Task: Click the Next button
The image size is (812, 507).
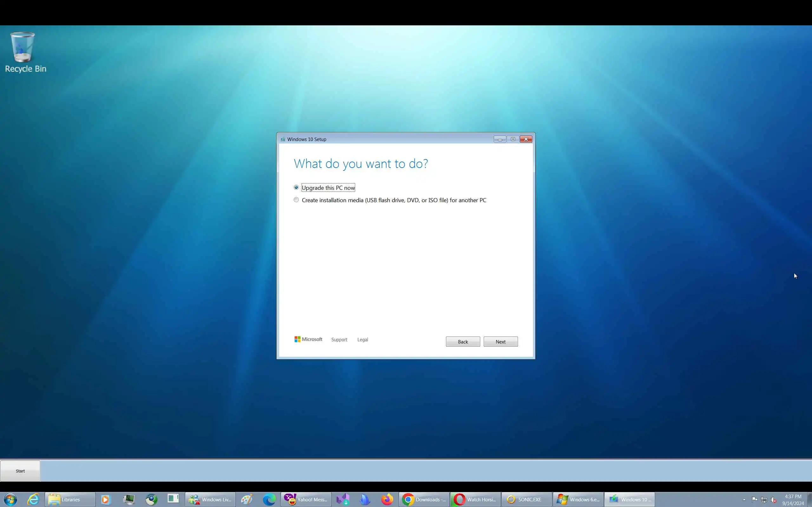Action: (500, 341)
